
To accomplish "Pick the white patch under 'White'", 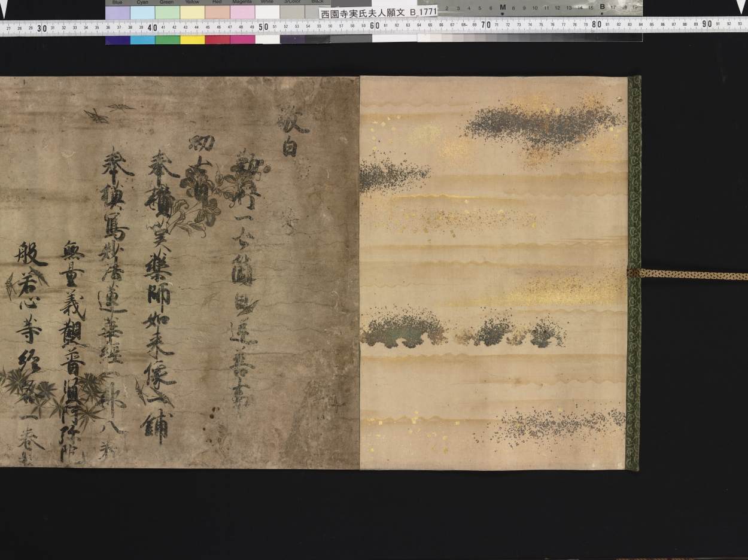I will tap(267, 12).
